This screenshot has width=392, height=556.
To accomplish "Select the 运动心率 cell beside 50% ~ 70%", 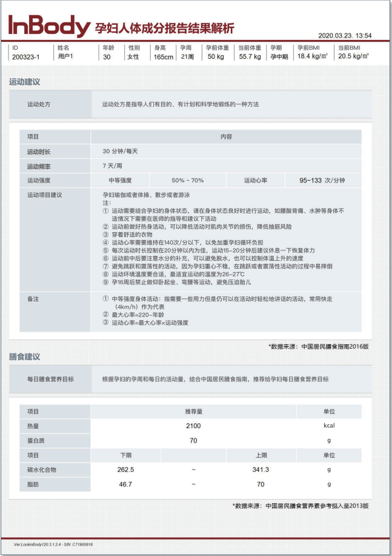I will (256, 181).
